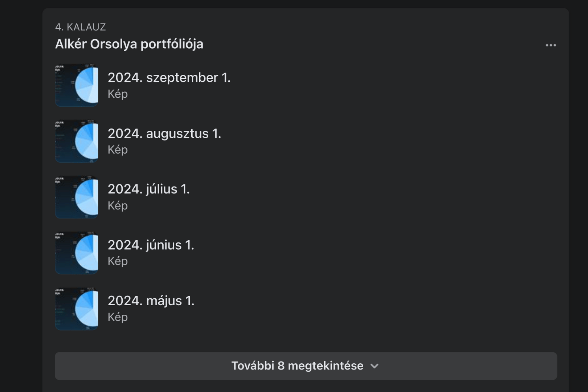Click the "Alkér Orsolya portfóliója" heading
This screenshot has height=392, width=588.
pyautogui.click(x=129, y=44)
